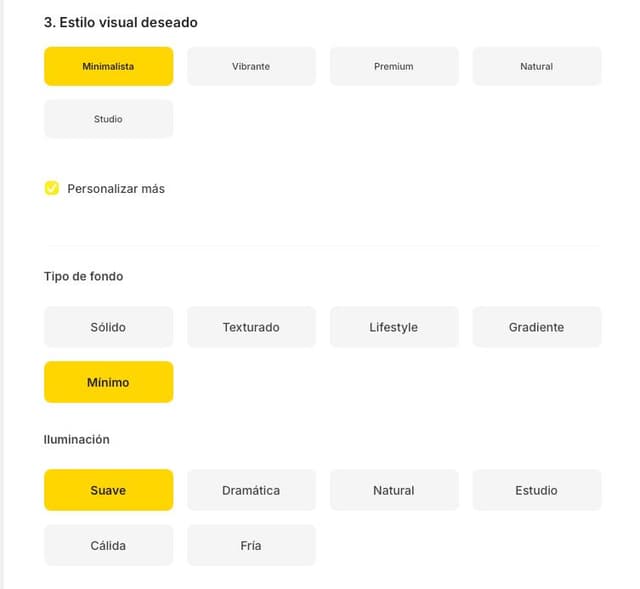Choose the Vibrante style option

click(x=251, y=66)
